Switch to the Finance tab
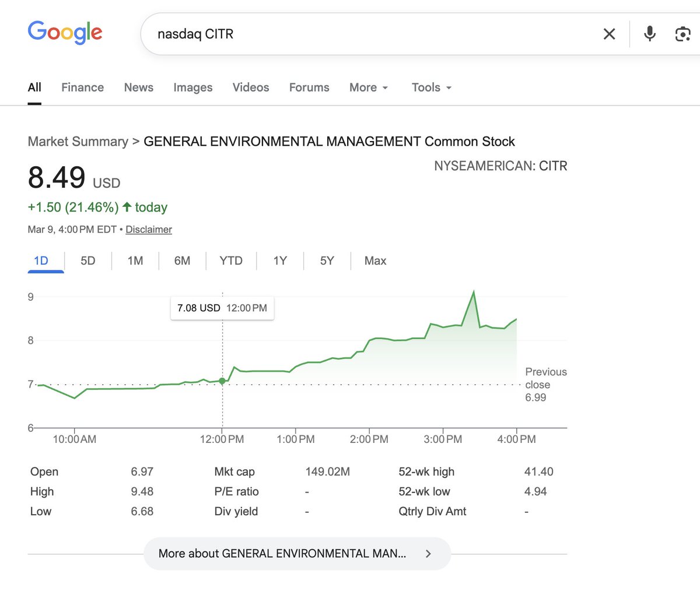Viewport: 700px width, 598px height. click(x=82, y=87)
